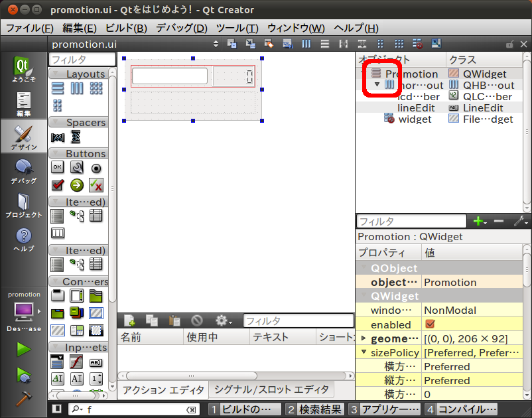This screenshot has height=418, width=532.
Task: Toggle the enabled property checkbox
Action: [x=430, y=324]
